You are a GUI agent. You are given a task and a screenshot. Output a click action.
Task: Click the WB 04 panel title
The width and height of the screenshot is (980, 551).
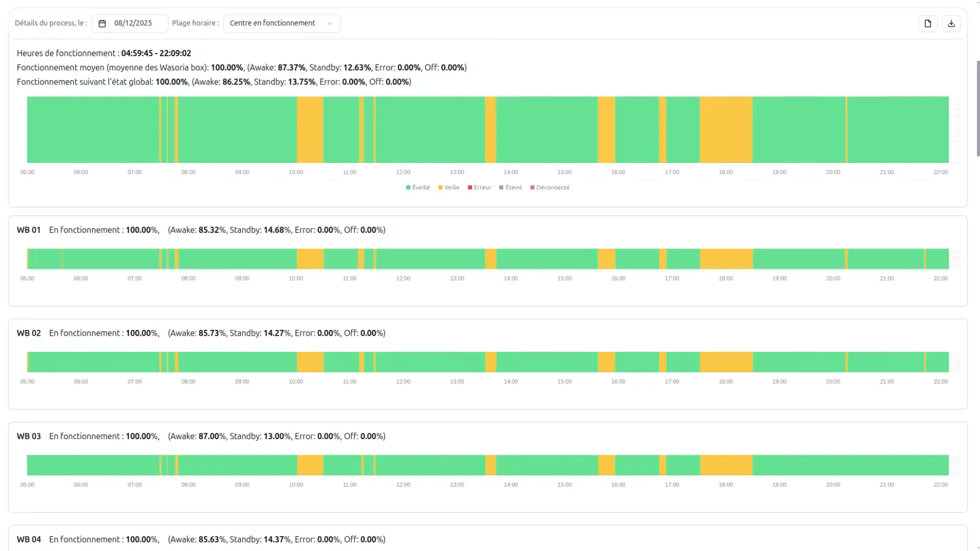click(x=29, y=539)
